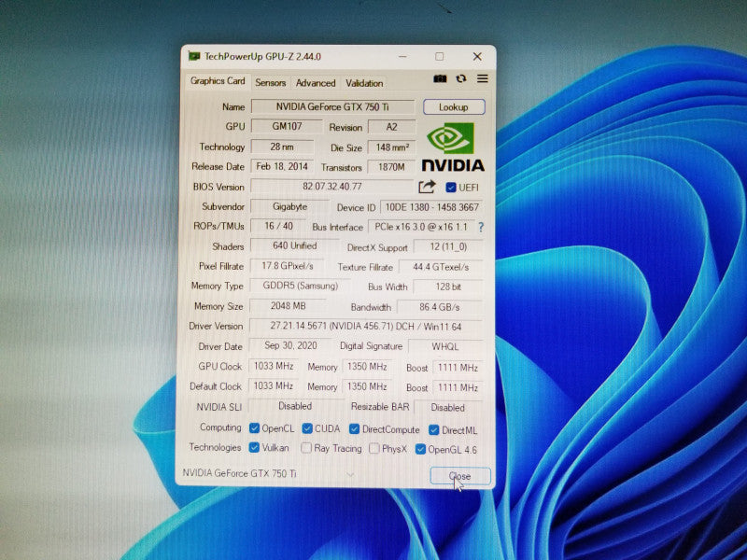Click the Die Size field 148 mm²

point(391,147)
